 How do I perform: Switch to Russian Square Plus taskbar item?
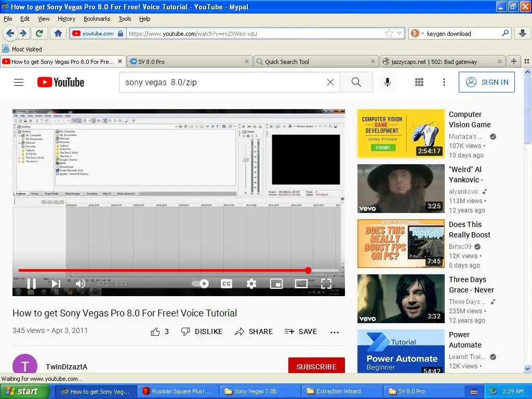coord(178,392)
